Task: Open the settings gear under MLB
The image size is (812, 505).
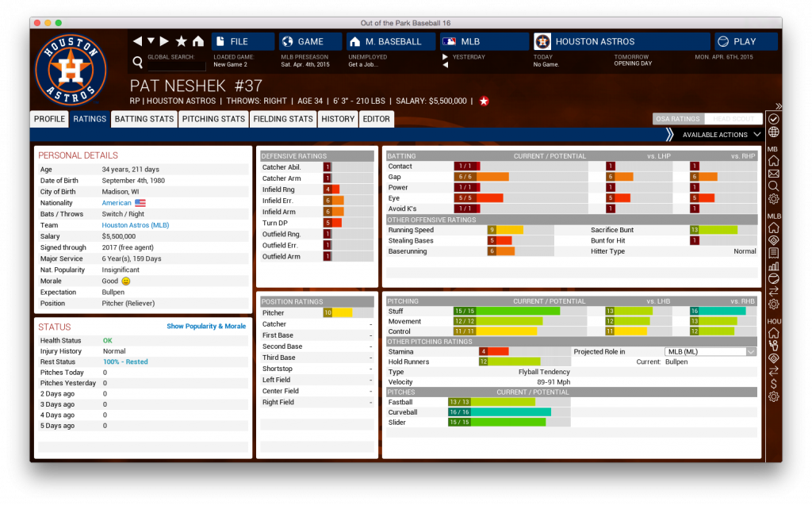Action: point(774,304)
